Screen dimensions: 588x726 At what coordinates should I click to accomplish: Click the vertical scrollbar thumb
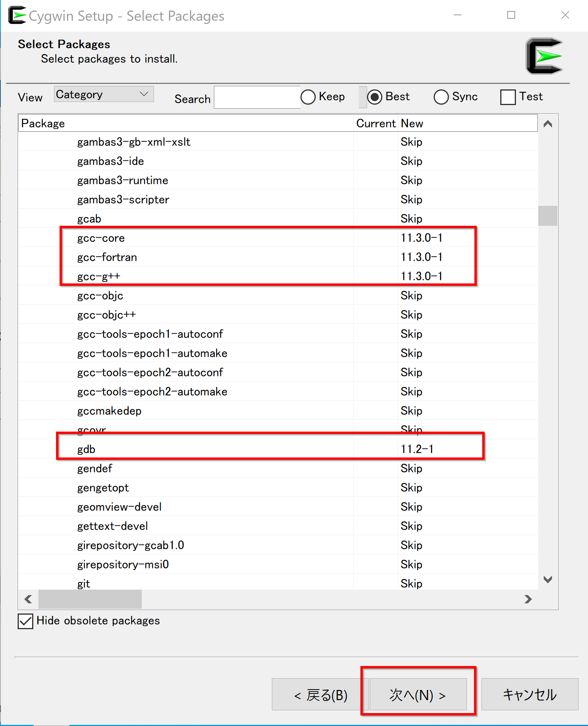tap(548, 216)
